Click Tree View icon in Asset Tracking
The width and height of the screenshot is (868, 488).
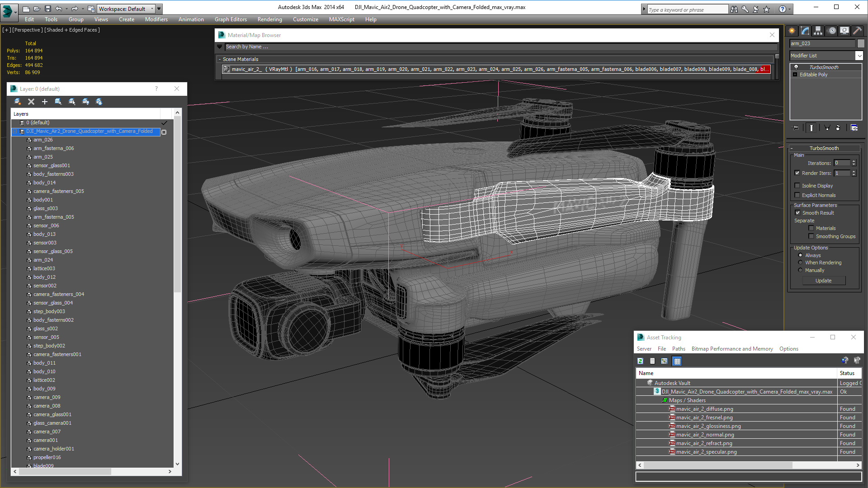click(664, 361)
